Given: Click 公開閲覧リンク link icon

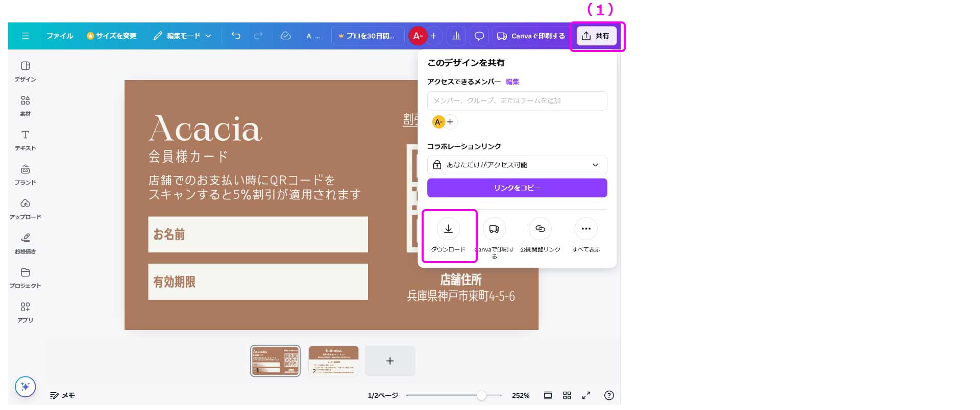Looking at the screenshot, I should (x=540, y=229).
